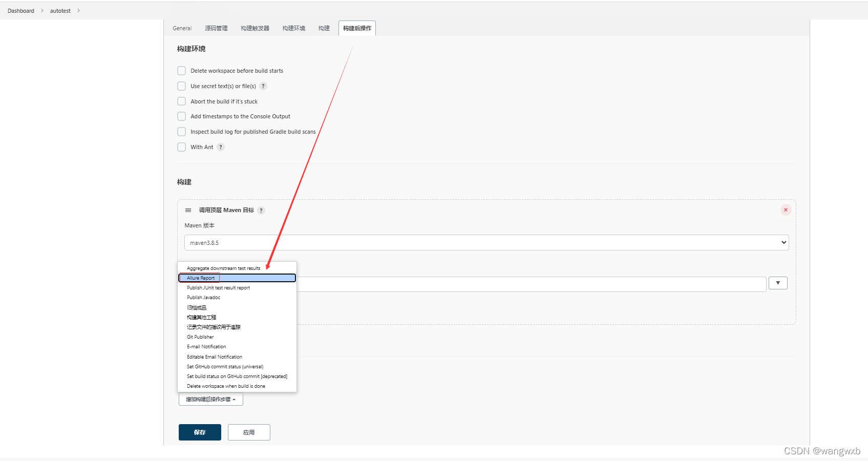868x461 pixels.
Task: Select Allure Report from the list
Action: [x=237, y=278]
